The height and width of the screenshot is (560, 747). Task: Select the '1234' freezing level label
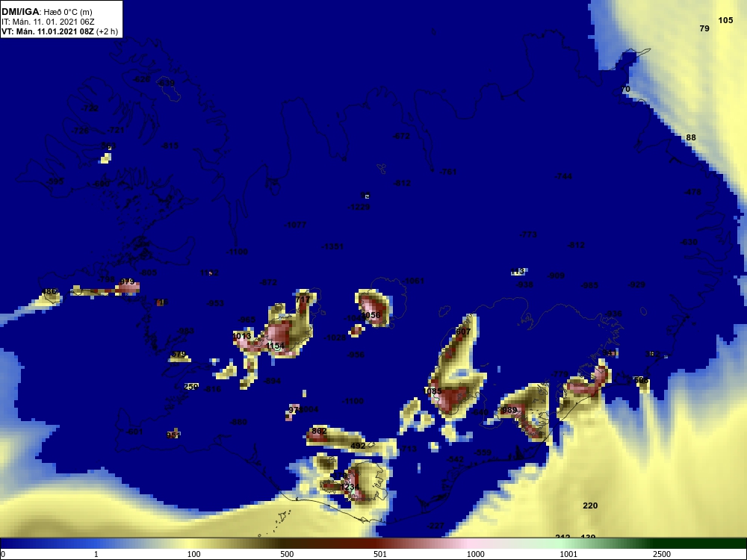coord(350,487)
